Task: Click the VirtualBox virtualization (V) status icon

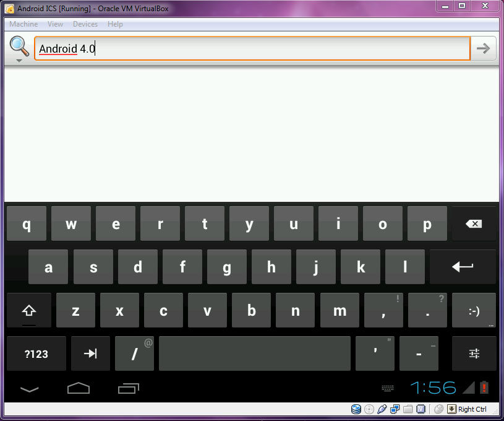Action: 421,409
